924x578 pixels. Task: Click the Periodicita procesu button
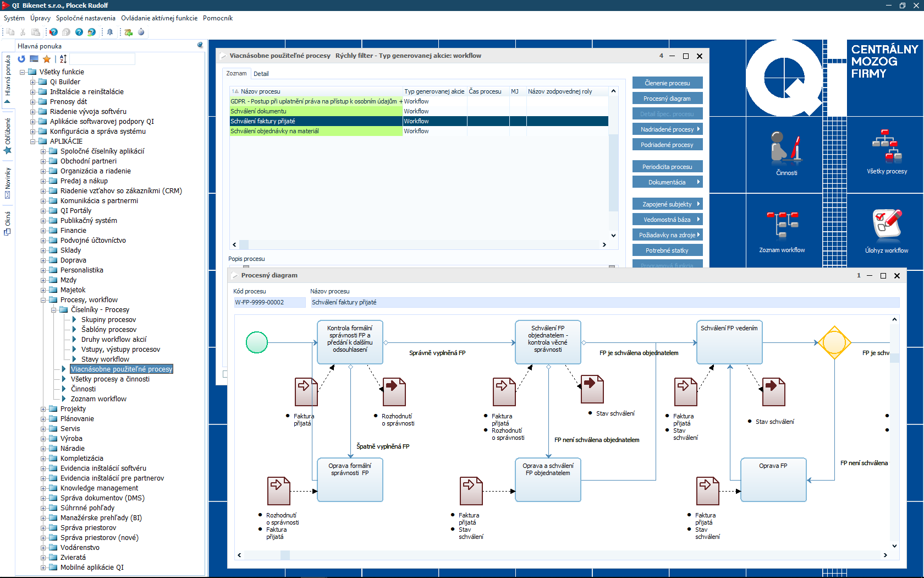point(667,167)
